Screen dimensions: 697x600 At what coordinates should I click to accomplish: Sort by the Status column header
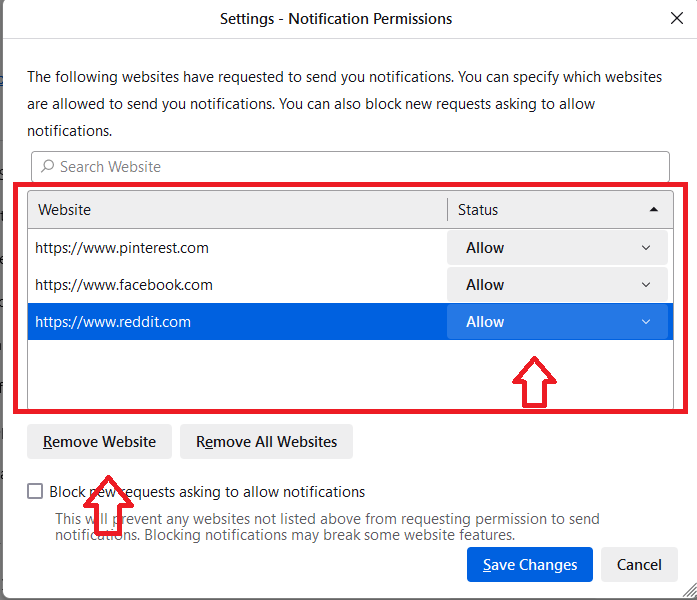(560, 209)
